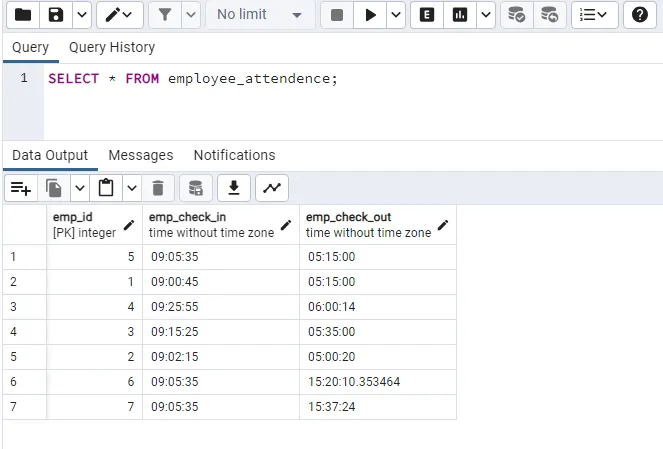
Task: Click the Commit transaction icon
Action: (x=516, y=15)
